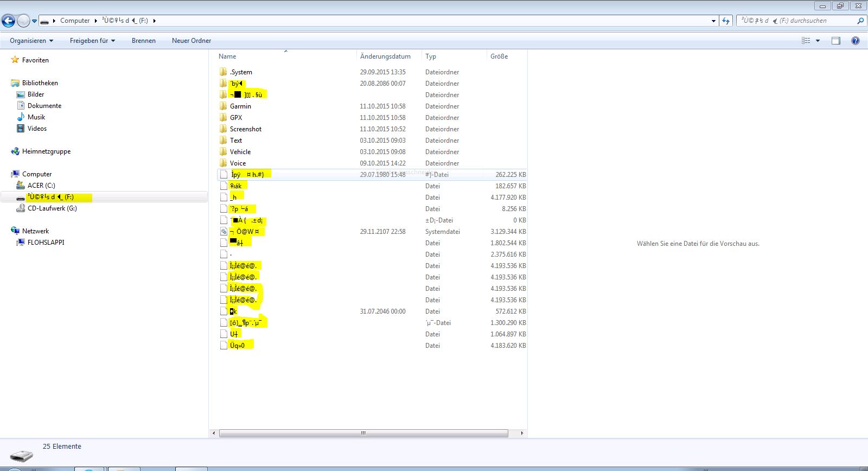Open the Freigeben für menu

[92, 41]
